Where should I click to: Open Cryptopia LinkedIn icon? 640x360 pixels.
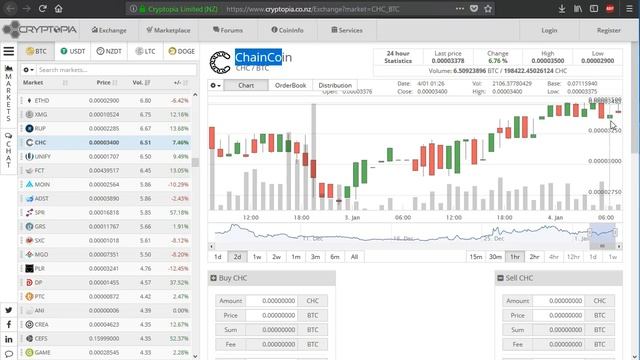tap(9, 339)
